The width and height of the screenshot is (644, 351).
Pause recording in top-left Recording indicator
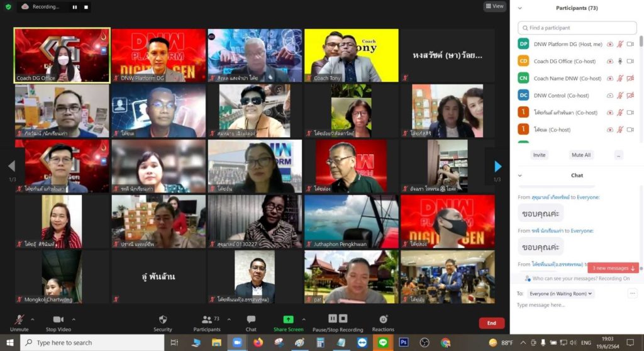tap(74, 7)
